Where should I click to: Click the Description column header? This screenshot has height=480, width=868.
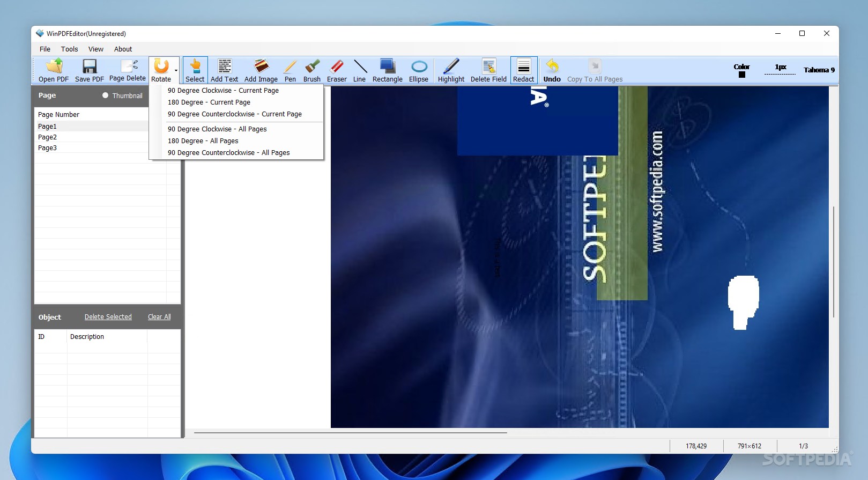(x=107, y=337)
